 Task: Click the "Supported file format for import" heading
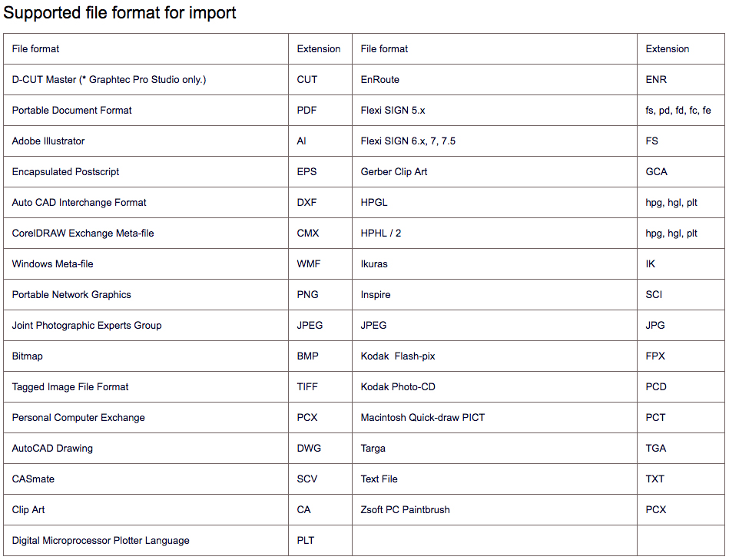point(120,13)
